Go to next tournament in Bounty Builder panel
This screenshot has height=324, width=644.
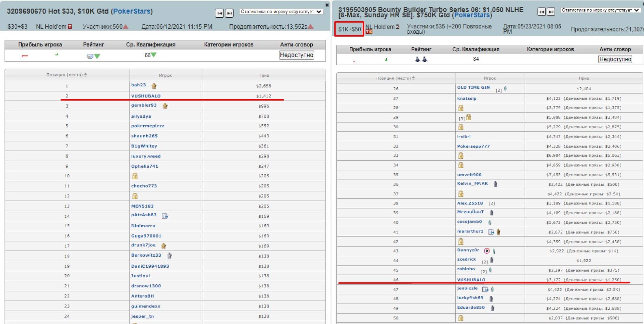point(551,12)
